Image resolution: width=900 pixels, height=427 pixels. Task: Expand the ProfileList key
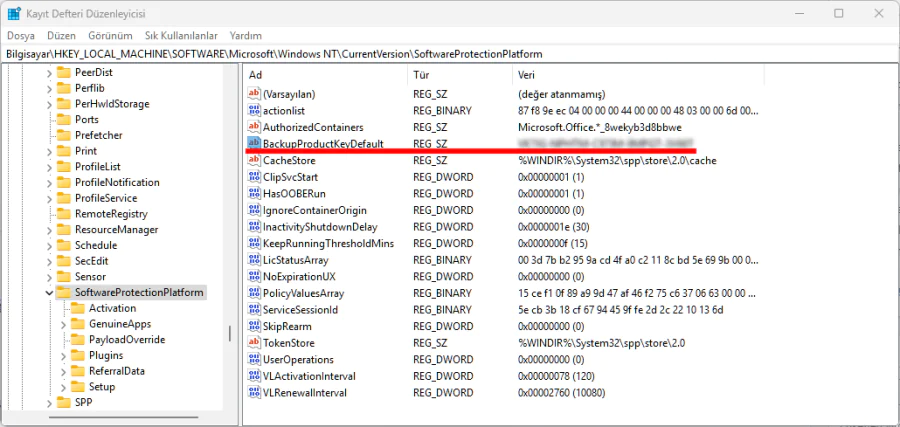49,167
